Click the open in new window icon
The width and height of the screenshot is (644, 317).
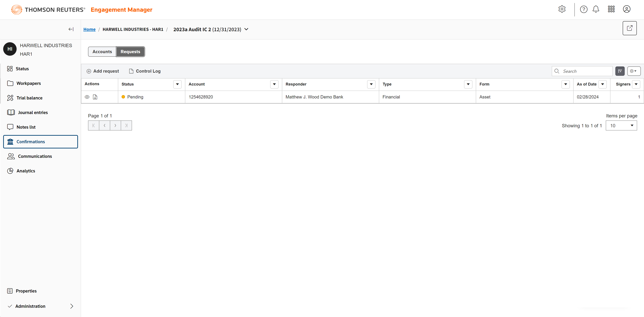tap(629, 28)
